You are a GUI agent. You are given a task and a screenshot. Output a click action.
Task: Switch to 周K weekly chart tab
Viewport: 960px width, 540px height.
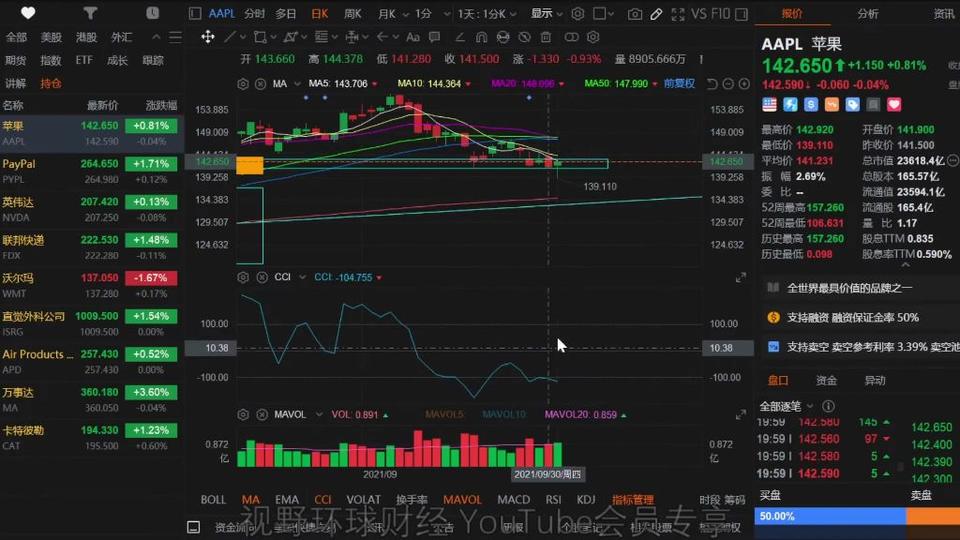tap(353, 13)
